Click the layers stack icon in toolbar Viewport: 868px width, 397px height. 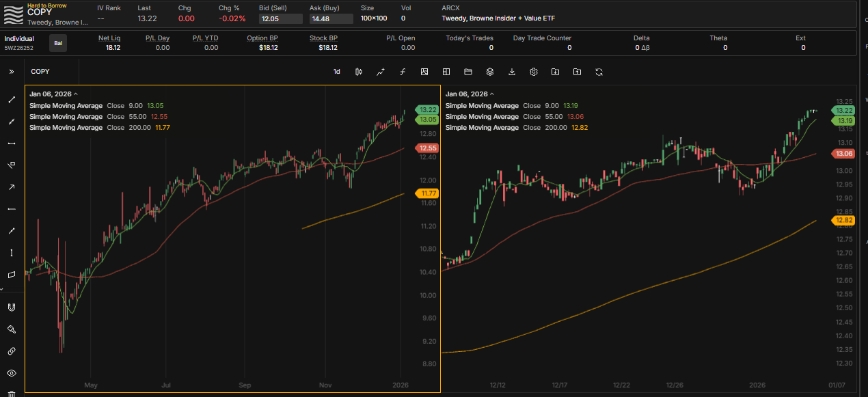490,72
